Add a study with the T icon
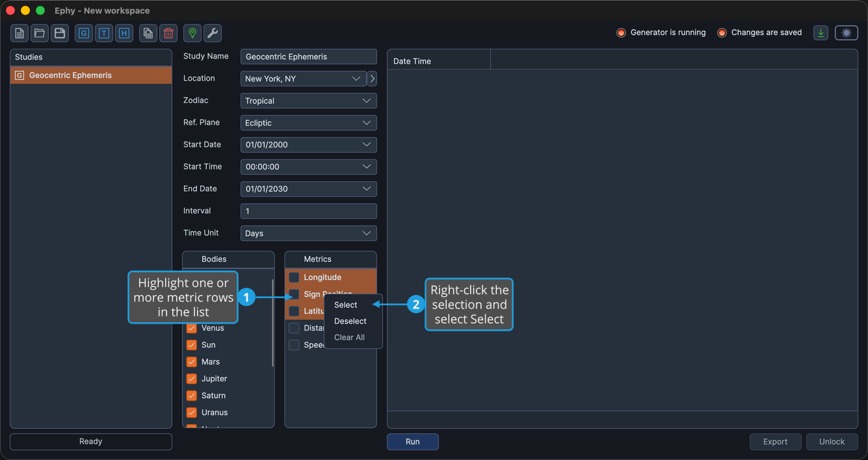Screen dimensions: 868x460 pos(104,33)
